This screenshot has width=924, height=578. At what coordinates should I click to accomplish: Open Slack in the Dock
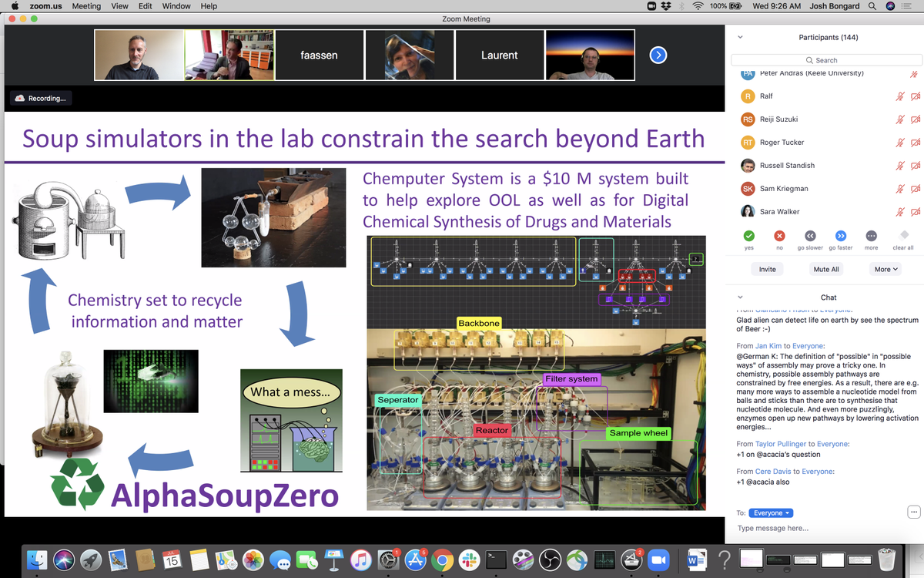click(x=469, y=560)
